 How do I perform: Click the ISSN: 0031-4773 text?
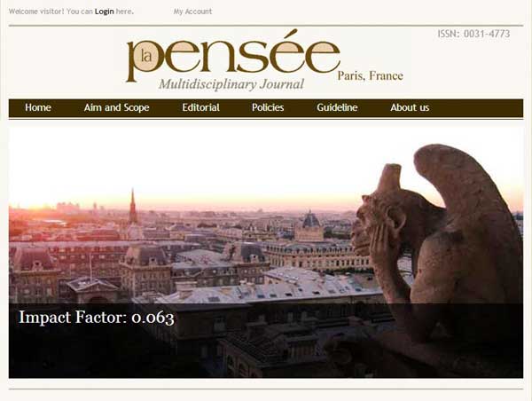click(473, 34)
